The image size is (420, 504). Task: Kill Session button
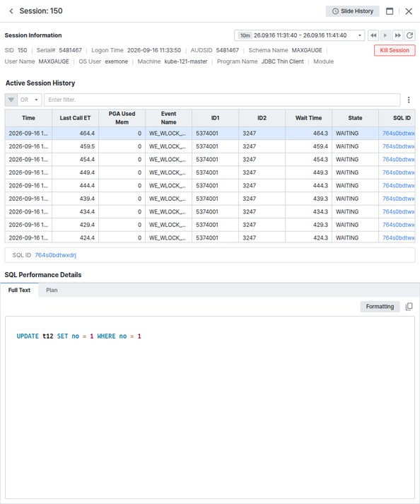(x=395, y=50)
